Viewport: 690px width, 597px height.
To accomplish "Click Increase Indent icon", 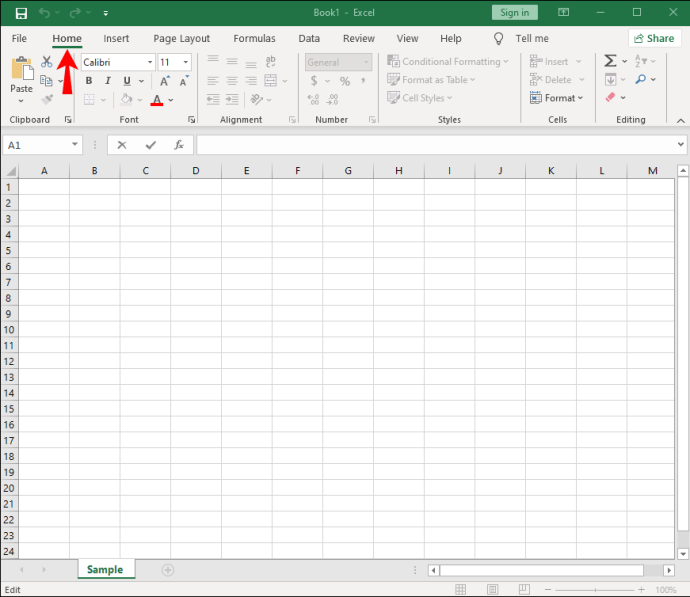I will click(x=232, y=99).
